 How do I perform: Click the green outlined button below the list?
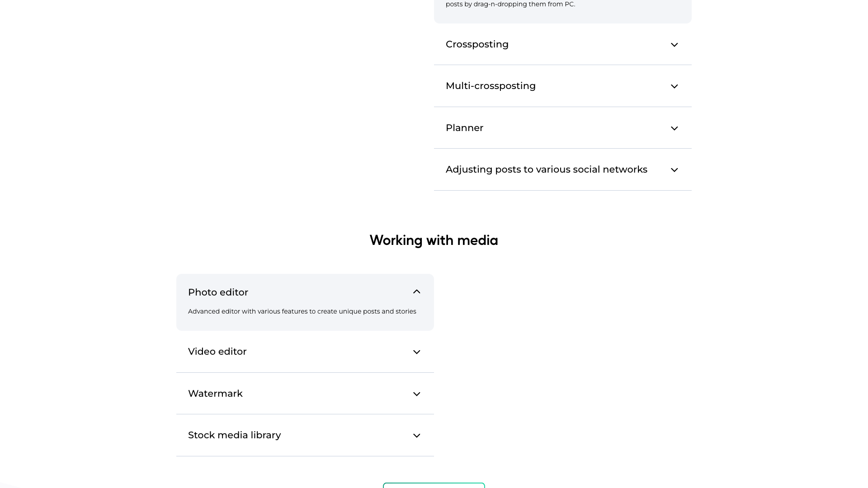tap(434, 487)
